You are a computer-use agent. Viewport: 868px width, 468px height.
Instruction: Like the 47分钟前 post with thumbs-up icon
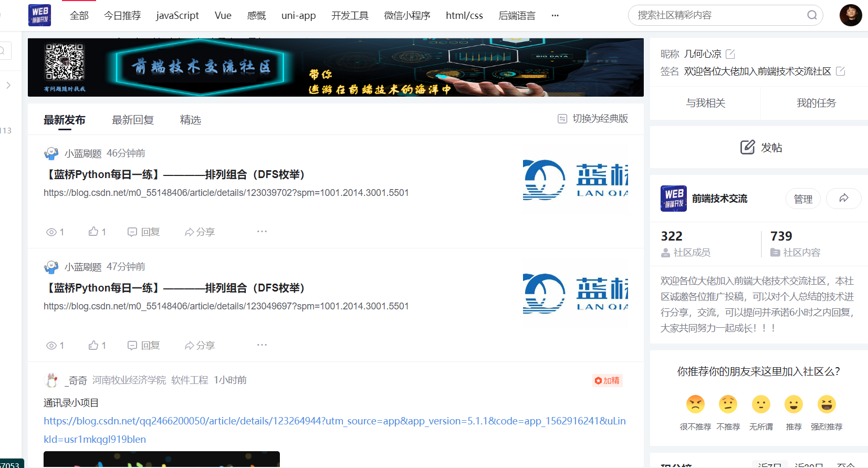pos(93,345)
